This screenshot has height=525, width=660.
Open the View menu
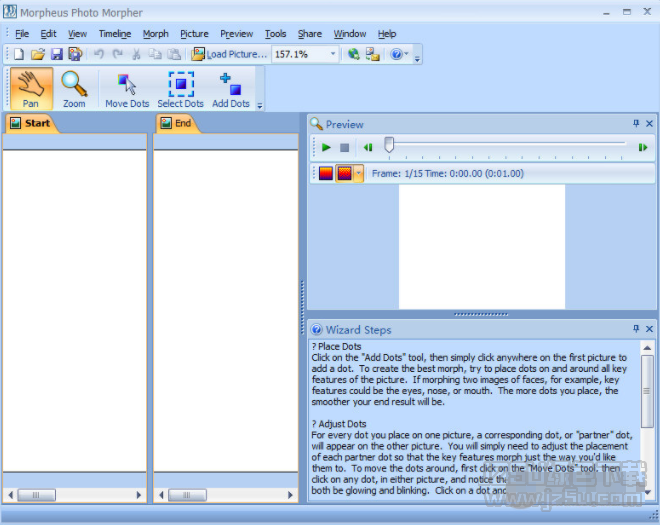coord(77,34)
